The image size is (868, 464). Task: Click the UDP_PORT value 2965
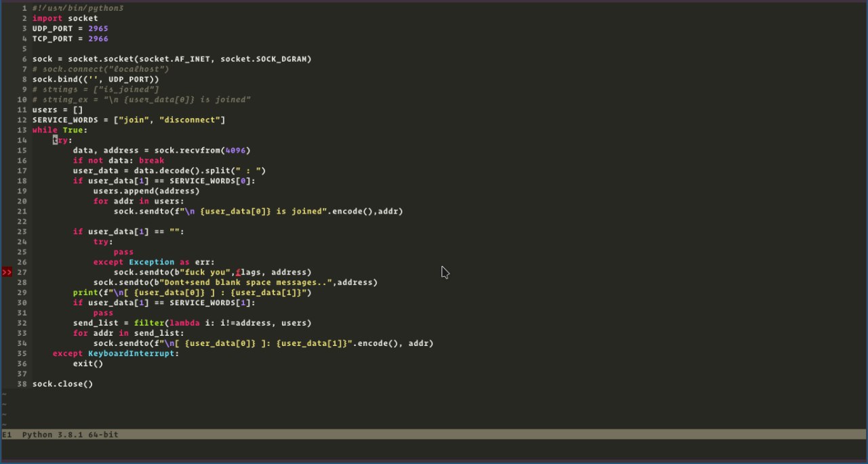[98, 28]
